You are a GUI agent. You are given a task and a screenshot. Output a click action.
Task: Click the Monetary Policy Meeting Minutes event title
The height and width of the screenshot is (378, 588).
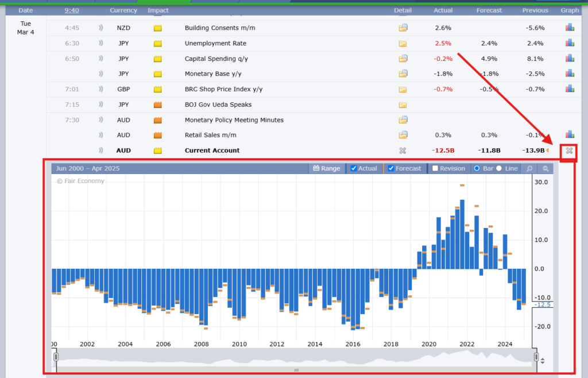234,120
